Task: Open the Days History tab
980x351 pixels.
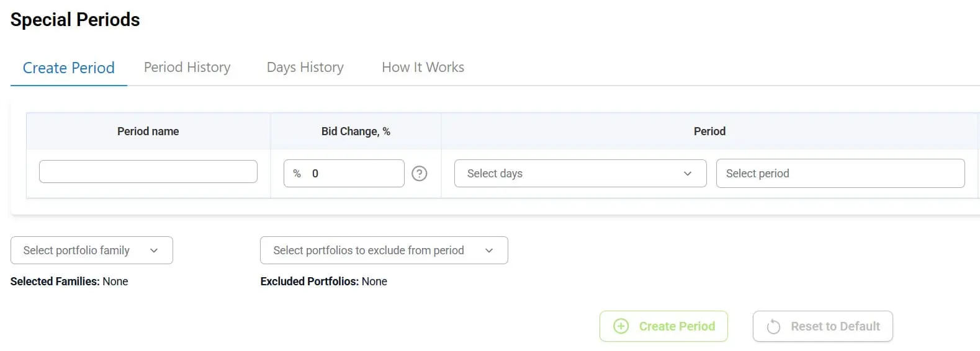Action: click(x=305, y=67)
